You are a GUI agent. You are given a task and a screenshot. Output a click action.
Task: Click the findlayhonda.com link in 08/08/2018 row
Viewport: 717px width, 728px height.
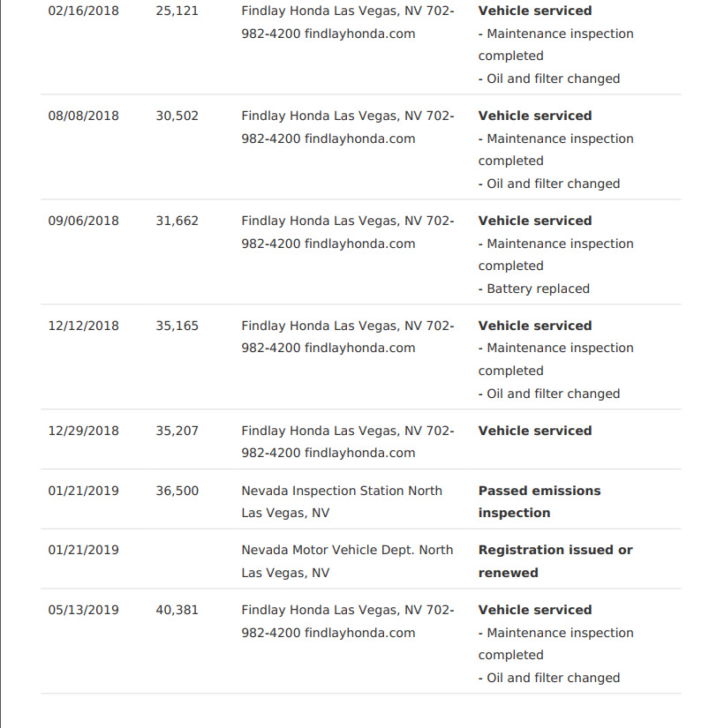click(359, 139)
